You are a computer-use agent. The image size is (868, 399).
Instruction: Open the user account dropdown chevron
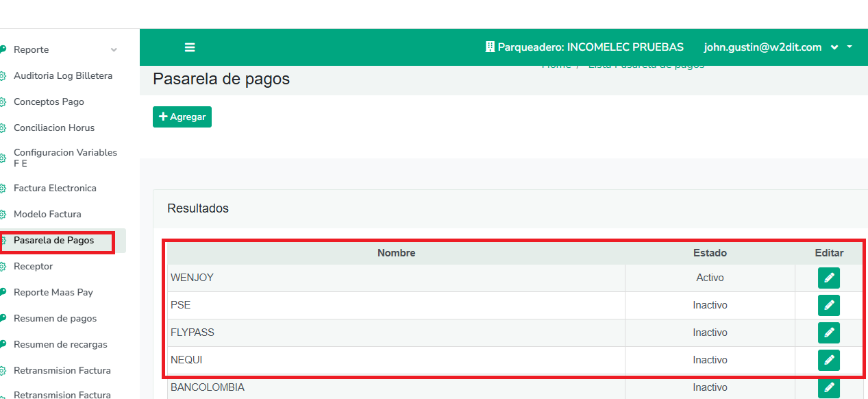pos(834,47)
